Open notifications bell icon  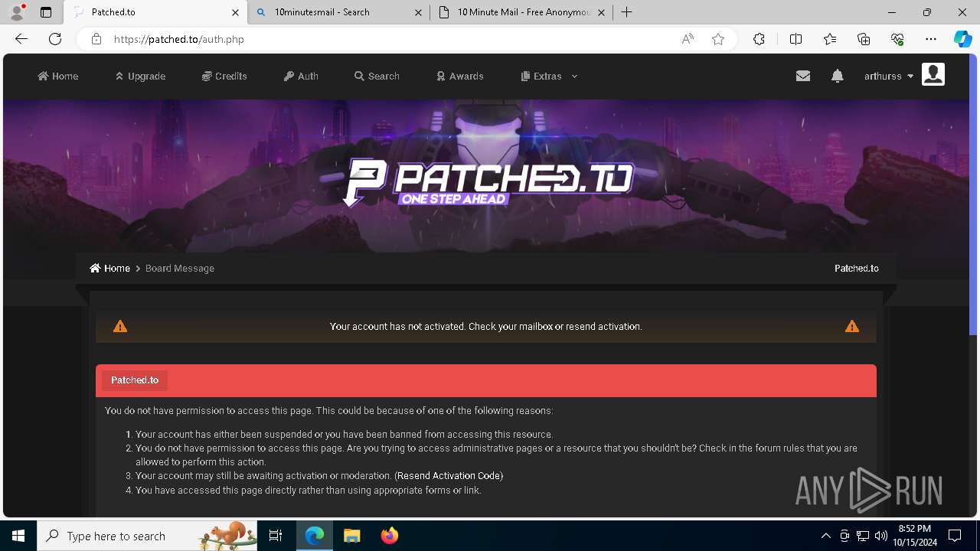tap(838, 76)
